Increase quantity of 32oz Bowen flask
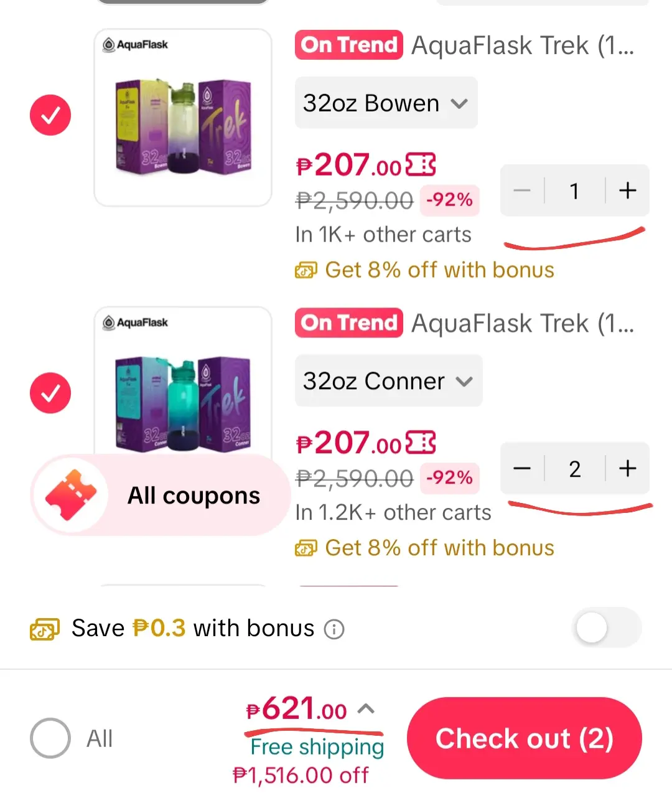Image resolution: width=672 pixels, height=803 pixels. (x=627, y=190)
